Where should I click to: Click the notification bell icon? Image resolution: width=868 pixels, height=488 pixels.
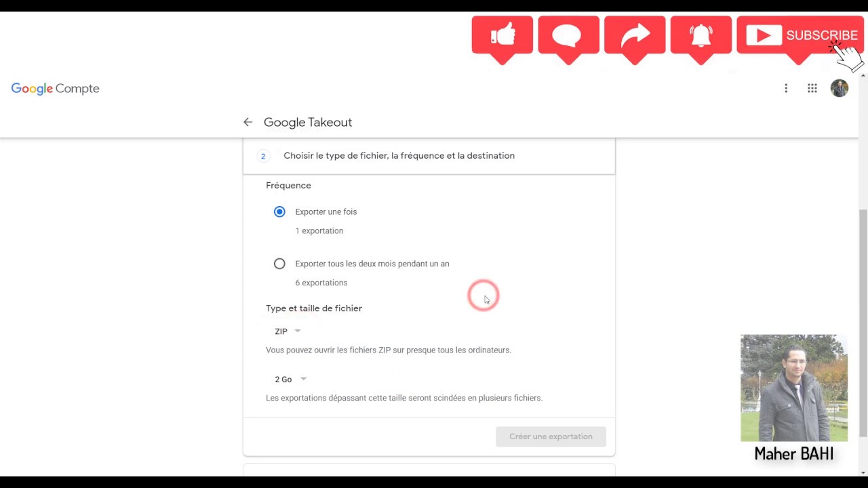[x=701, y=35]
